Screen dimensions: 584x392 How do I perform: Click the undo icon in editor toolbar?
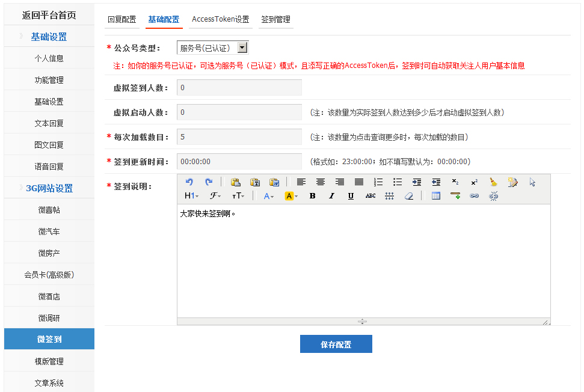click(189, 182)
